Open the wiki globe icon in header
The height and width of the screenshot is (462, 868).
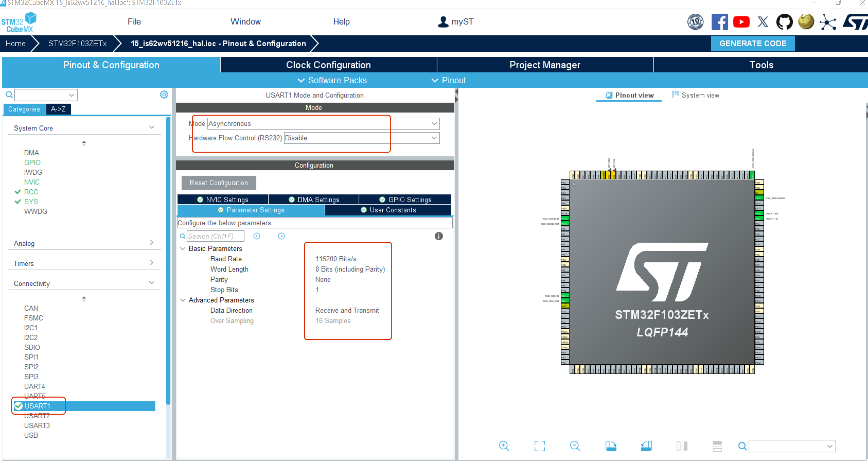[806, 22]
